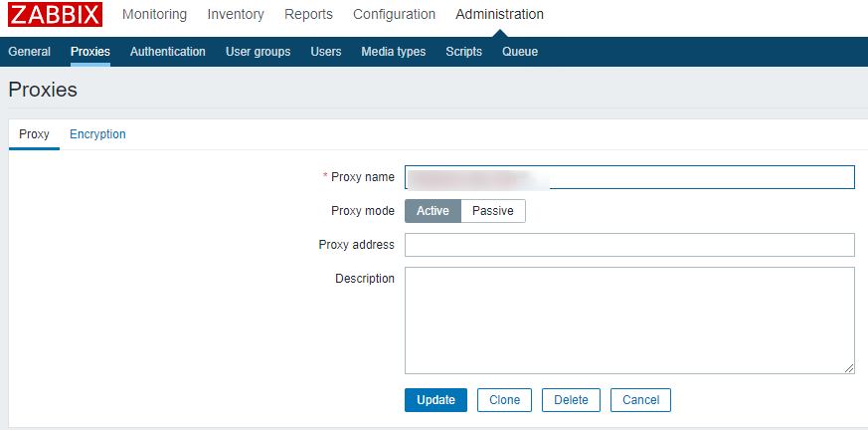Image resolution: width=868 pixels, height=430 pixels.
Task: Open the Authentication section
Action: 167,52
